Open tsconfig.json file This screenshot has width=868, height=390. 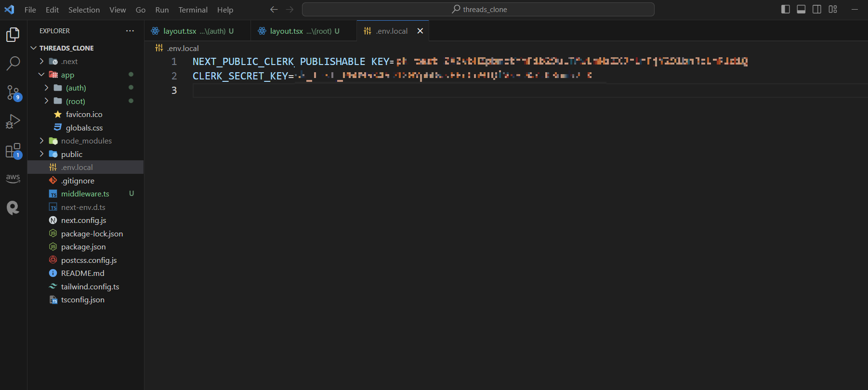[86, 300]
